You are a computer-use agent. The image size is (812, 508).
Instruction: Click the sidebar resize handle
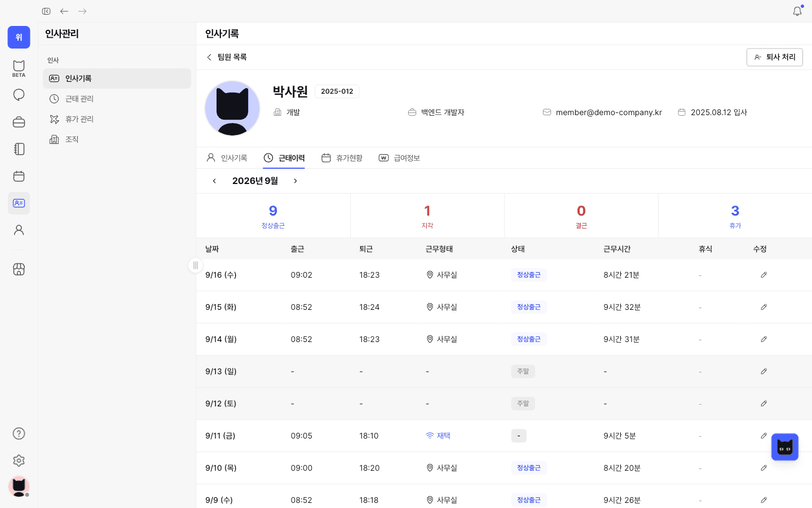[196, 265]
